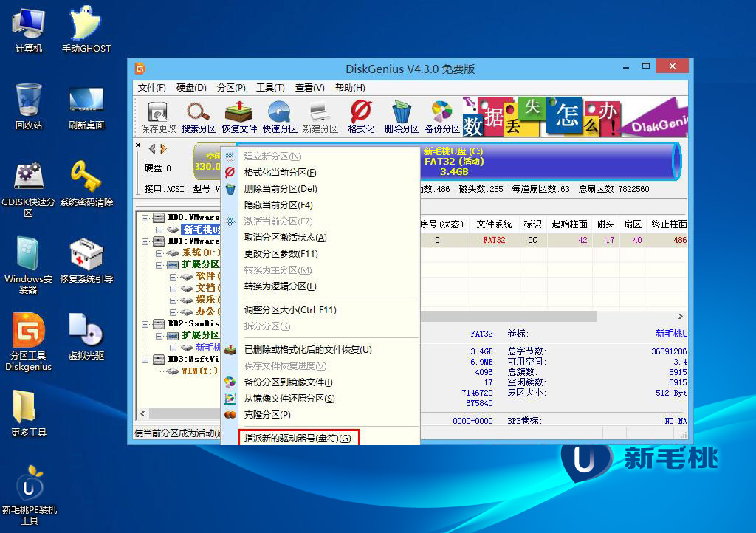756x533 pixels.
Task: Close the disk panel with the small x
Action: pos(138,145)
